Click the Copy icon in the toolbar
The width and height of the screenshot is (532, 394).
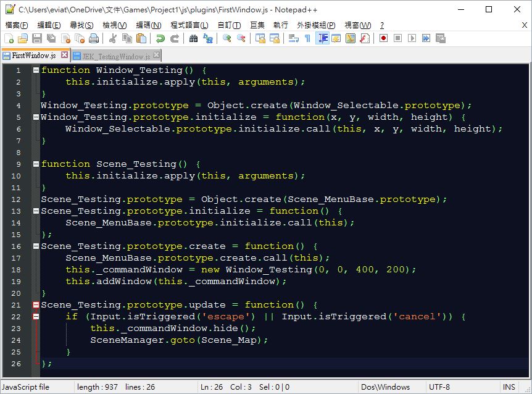(127, 38)
